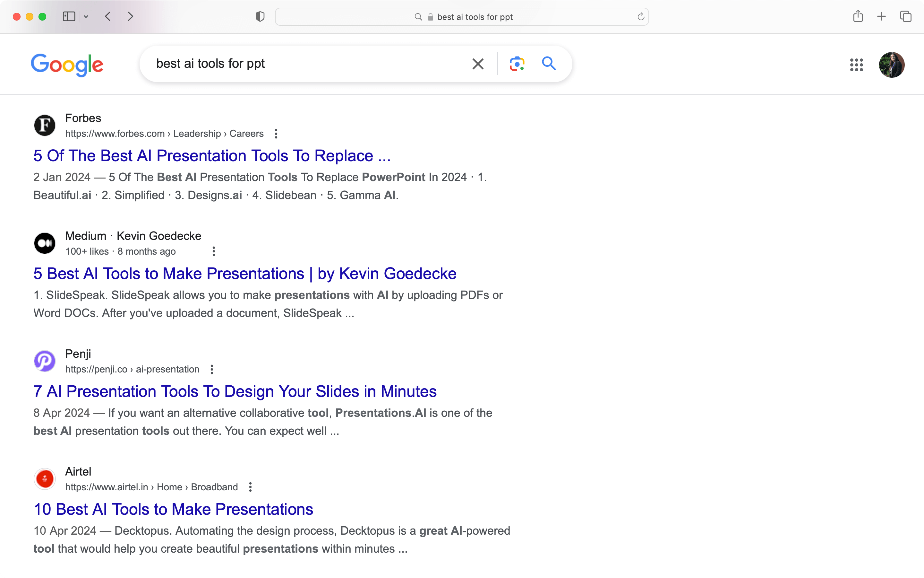
Task: Open the Google account profile picture
Action: click(x=892, y=65)
